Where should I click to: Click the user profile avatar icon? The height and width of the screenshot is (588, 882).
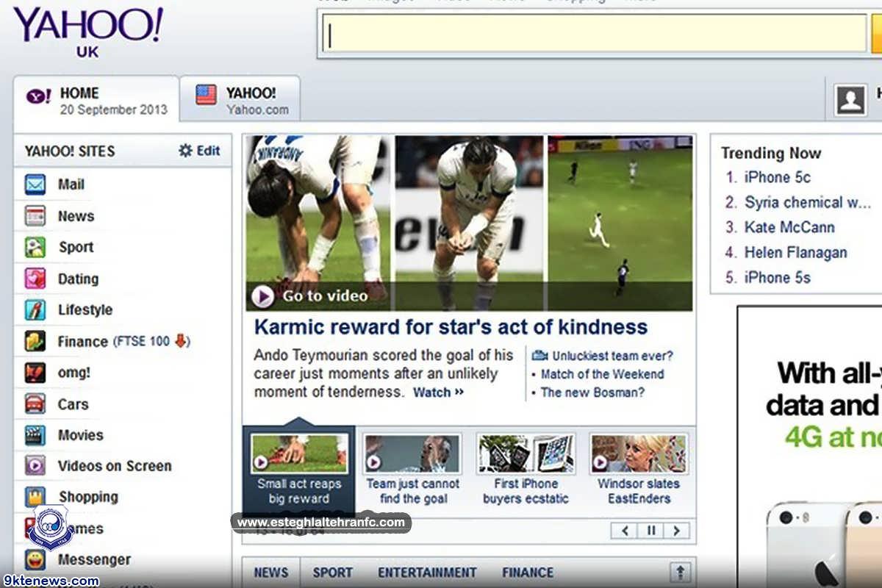click(x=851, y=100)
